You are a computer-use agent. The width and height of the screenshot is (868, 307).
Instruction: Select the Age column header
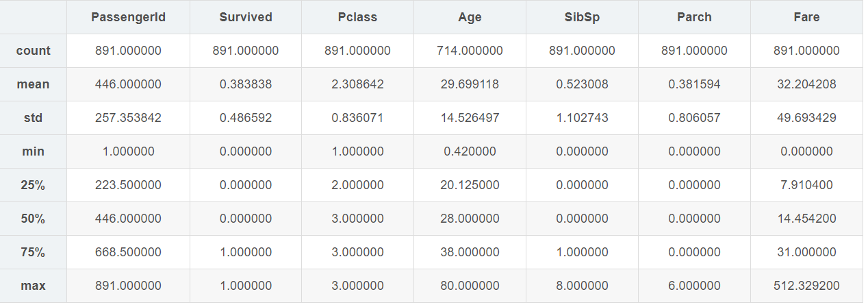tap(470, 17)
